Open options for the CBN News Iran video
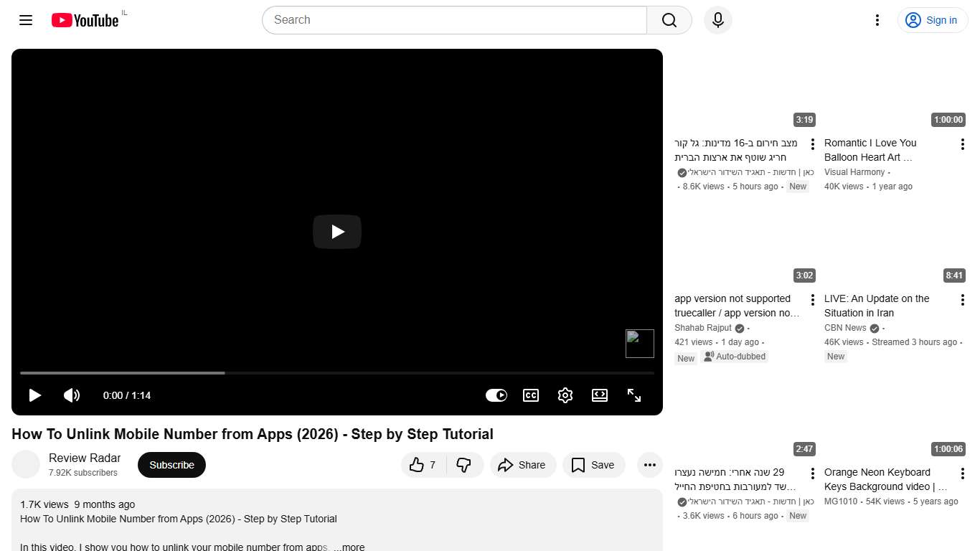The image size is (980, 551). [x=963, y=299]
